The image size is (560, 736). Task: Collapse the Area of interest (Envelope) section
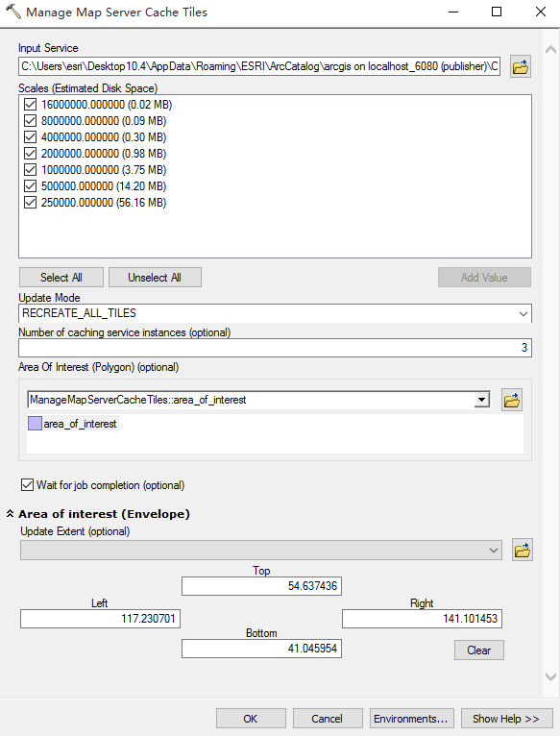tap(10, 513)
